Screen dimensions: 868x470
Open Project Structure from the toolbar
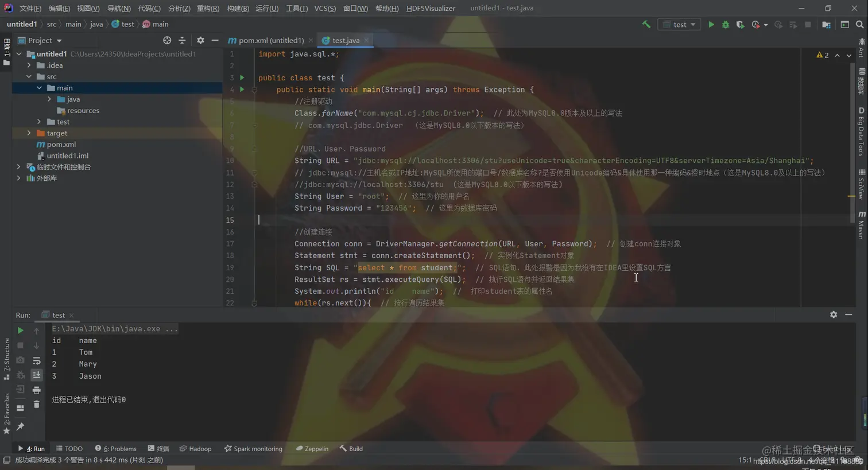(x=826, y=25)
